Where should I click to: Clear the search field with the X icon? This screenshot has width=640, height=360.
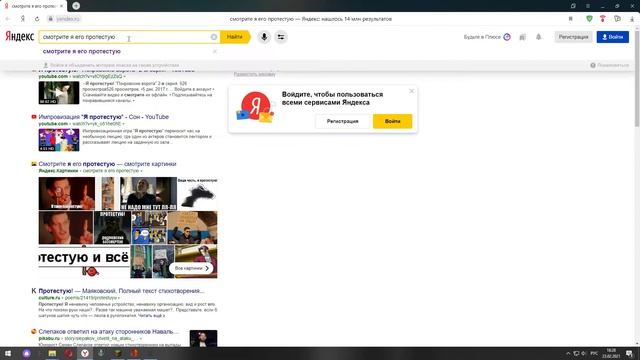(213, 37)
